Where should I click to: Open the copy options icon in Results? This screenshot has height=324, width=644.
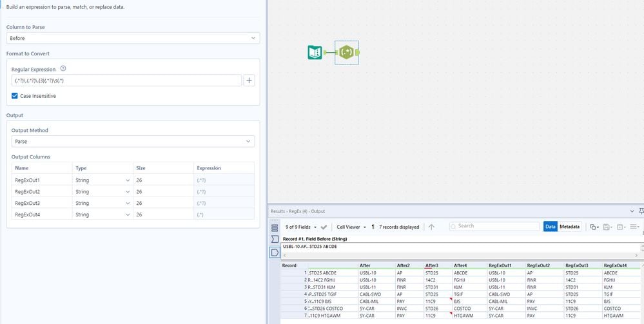594,227
